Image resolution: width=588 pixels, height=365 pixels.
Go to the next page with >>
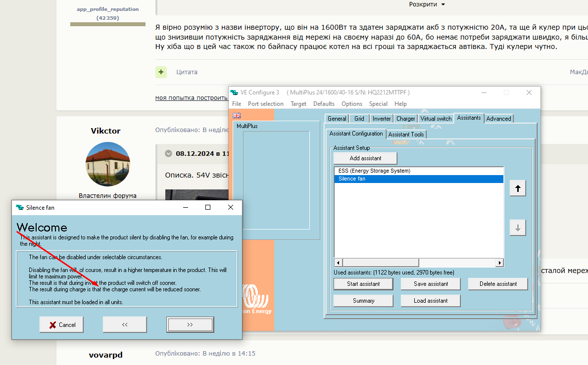pos(190,324)
